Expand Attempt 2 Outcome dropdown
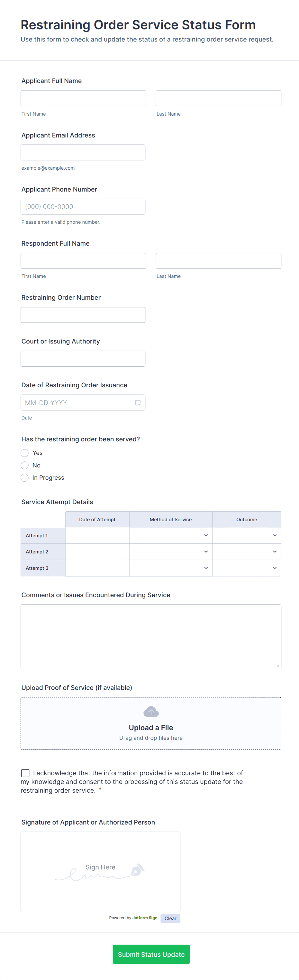The width and height of the screenshot is (299, 980). (247, 551)
